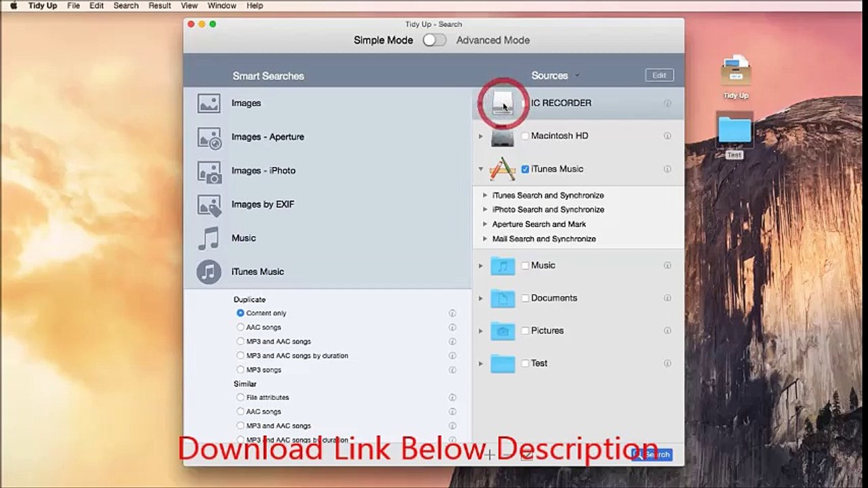The height and width of the screenshot is (488, 868).
Task: Open the File menu
Action: 74,5
